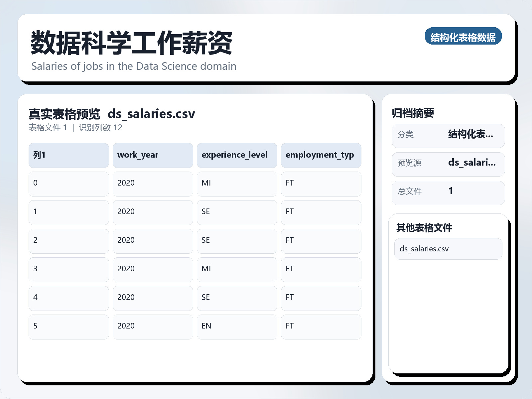Select the ds_salaries.csv file entry
This screenshot has height=399, width=532.
point(448,249)
